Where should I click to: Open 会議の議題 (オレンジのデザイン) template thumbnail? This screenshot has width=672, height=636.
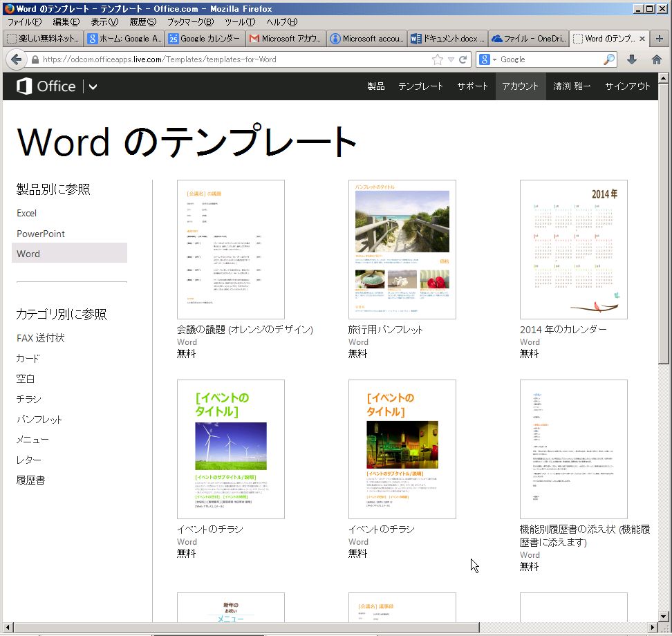pos(231,250)
